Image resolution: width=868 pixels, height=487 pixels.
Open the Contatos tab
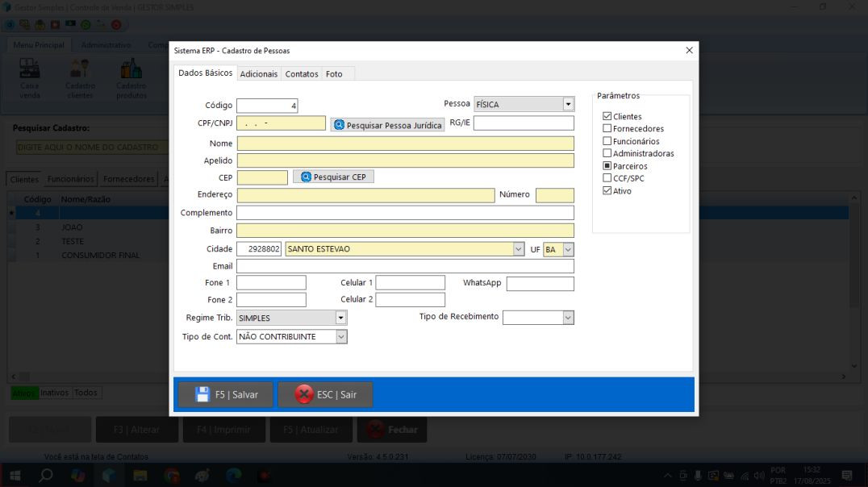[x=302, y=74]
